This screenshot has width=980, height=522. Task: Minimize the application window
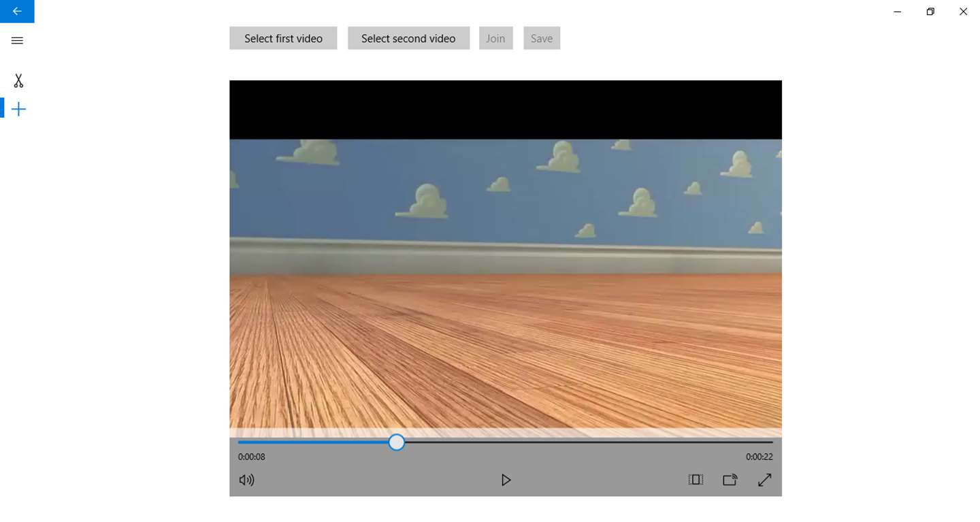point(898,12)
